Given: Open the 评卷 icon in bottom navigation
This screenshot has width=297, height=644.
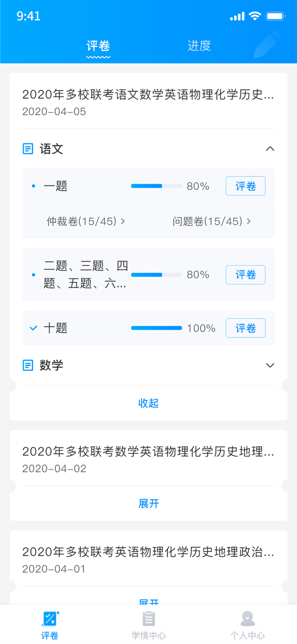Looking at the screenshot, I should (x=49, y=619).
